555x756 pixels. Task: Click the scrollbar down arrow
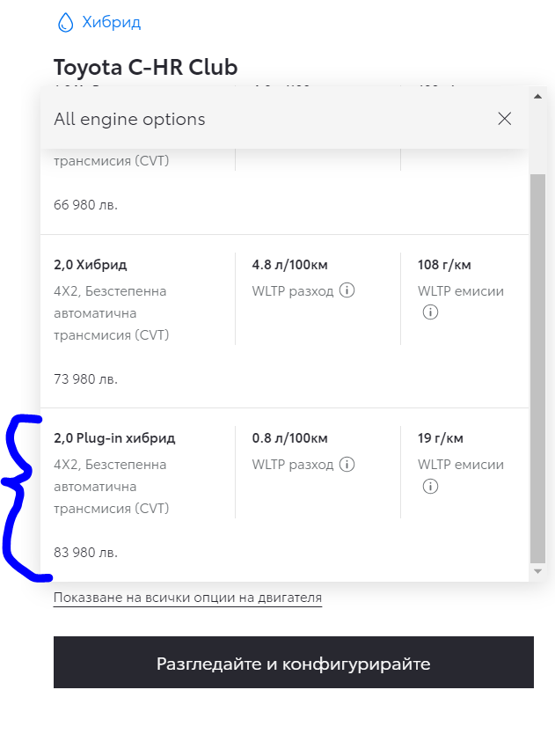pos(537,572)
